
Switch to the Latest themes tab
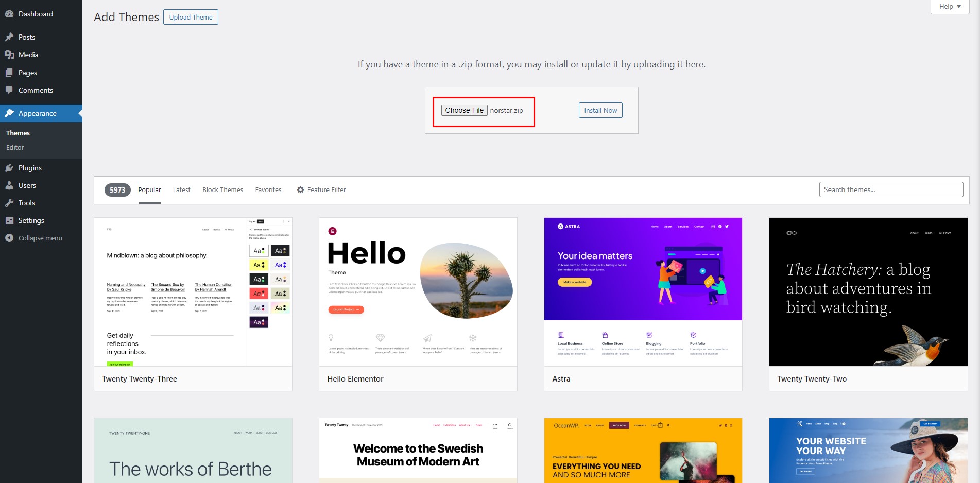[x=181, y=190]
